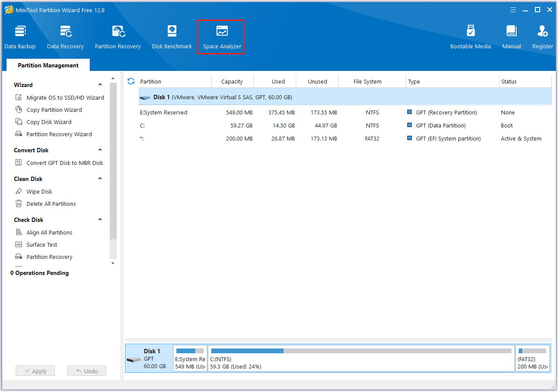558x392 pixels.
Task: Sort by the Capacity column header
Action: (233, 81)
